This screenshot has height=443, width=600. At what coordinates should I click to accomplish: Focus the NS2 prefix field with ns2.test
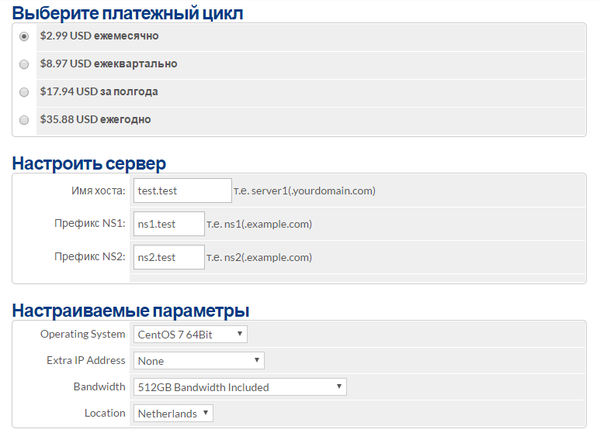pyautogui.click(x=168, y=257)
